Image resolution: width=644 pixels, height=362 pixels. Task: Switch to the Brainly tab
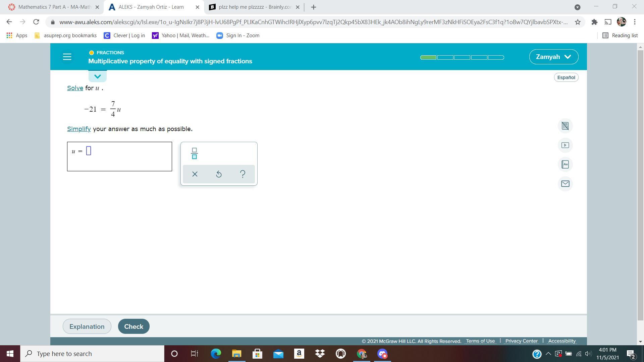(x=254, y=7)
